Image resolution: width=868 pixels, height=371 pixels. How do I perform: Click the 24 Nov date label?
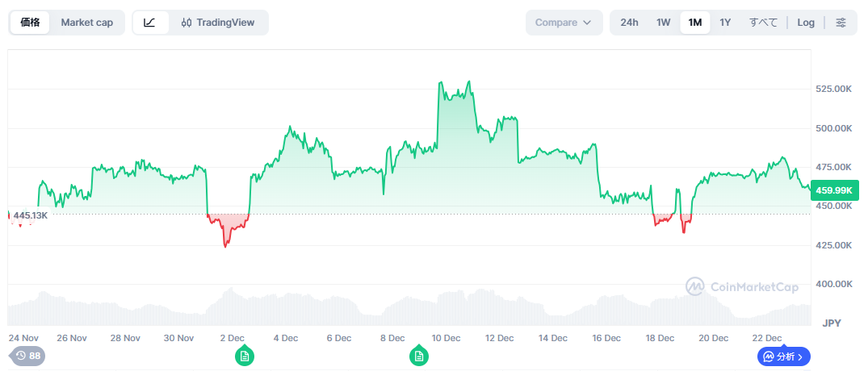tap(23, 338)
